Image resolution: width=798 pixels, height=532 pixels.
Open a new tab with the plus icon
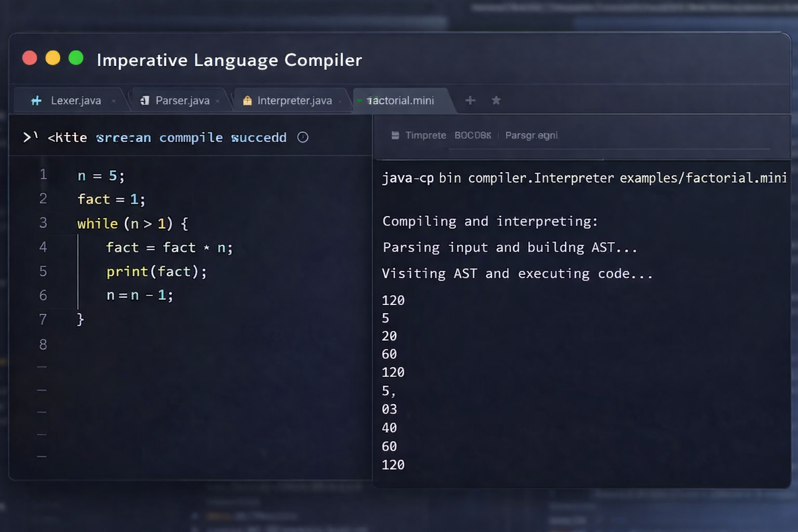[470, 100]
